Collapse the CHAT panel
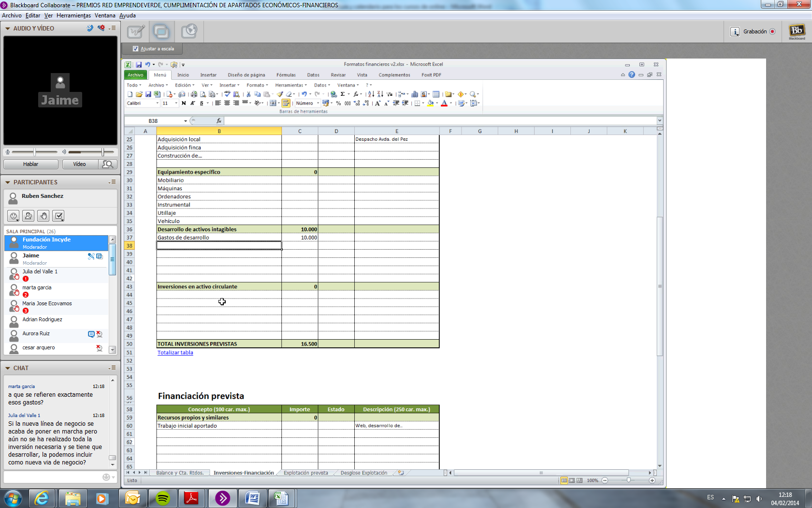This screenshot has height=508, width=812. pos(8,368)
